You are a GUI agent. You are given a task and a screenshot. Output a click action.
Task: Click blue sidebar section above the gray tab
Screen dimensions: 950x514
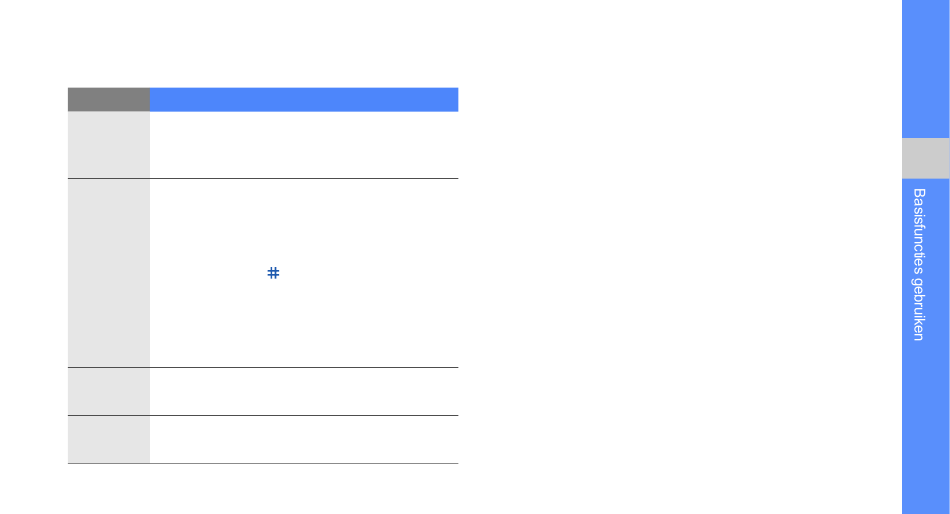point(925,70)
